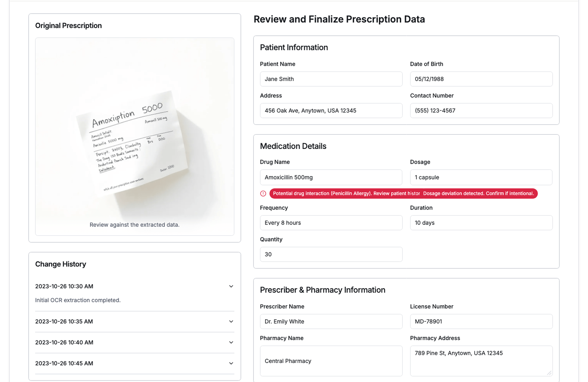The height and width of the screenshot is (382, 588).
Task: Expand the 10:40 AM change history entry
Action: (231, 343)
